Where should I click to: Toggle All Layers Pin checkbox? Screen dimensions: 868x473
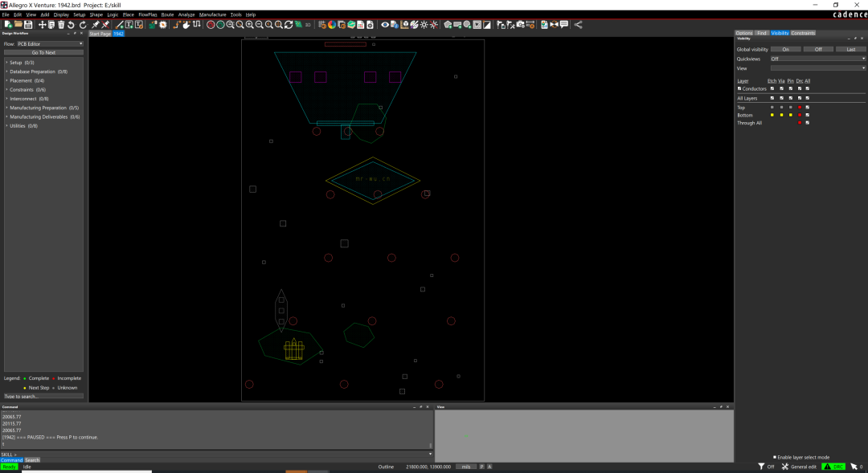791,98
